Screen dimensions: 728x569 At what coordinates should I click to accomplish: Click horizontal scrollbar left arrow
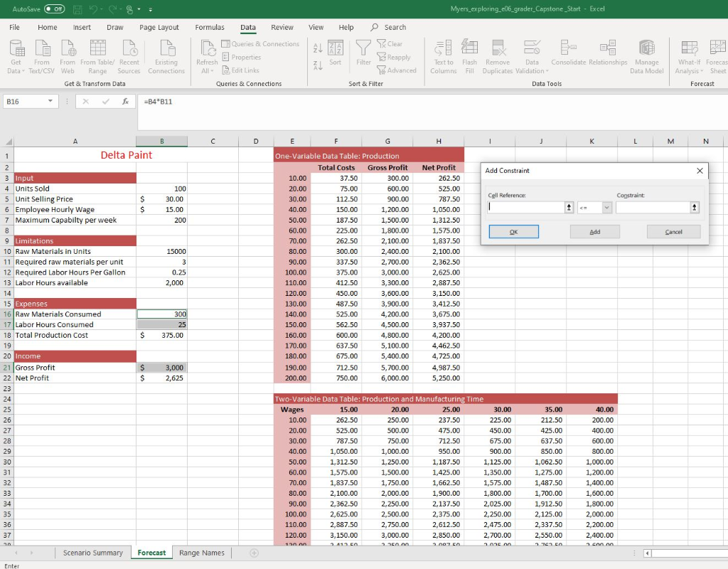(648, 553)
